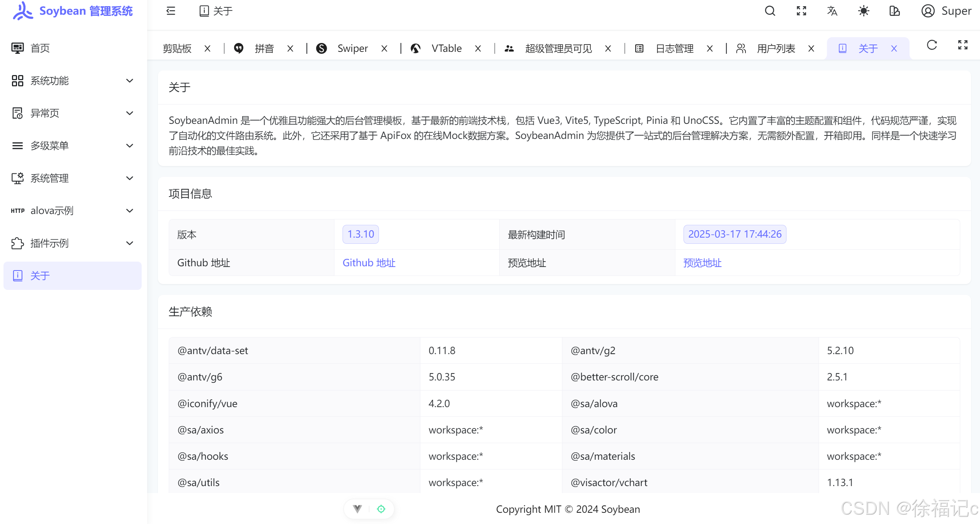The width and height of the screenshot is (980, 524).
Task: Switch to the 用户列表 tab
Action: pyautogui.click(x=776, y=48)
